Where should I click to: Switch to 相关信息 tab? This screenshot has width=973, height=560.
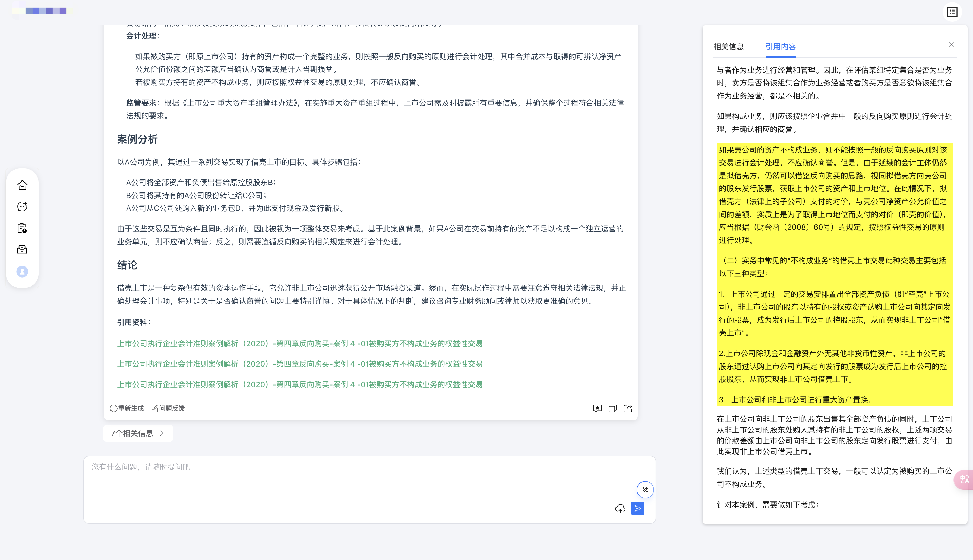[x=728, y=47]
